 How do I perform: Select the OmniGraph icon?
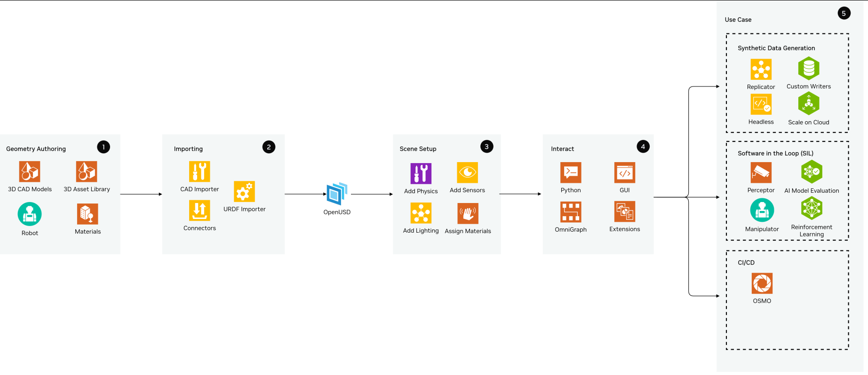pos(571,212)
